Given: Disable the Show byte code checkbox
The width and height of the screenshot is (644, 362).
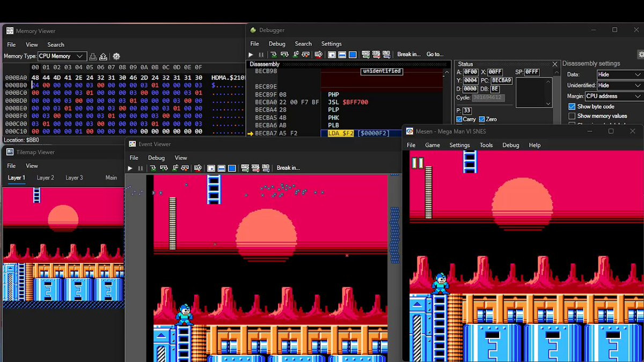Looking at the screenshot, I should (572, 107).
